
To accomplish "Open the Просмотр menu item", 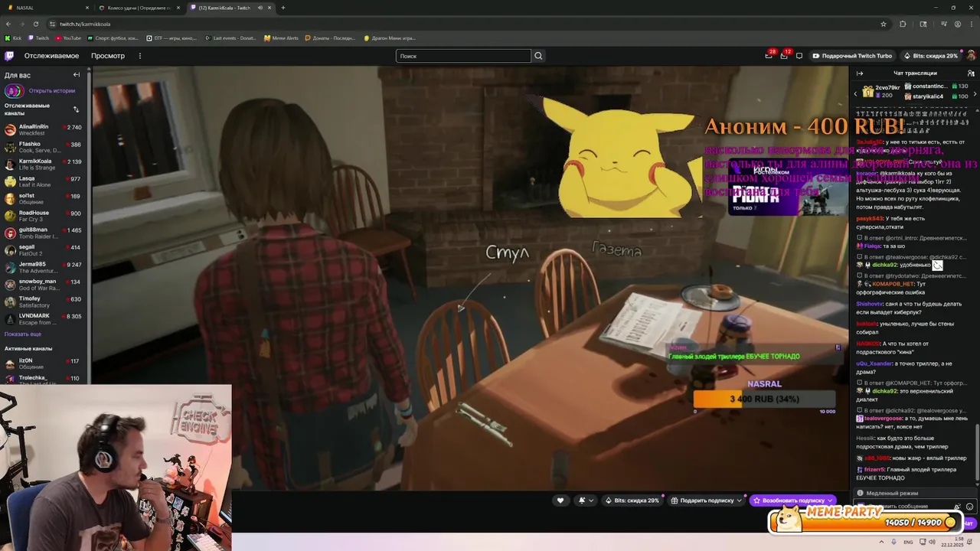I will point(108,56).
